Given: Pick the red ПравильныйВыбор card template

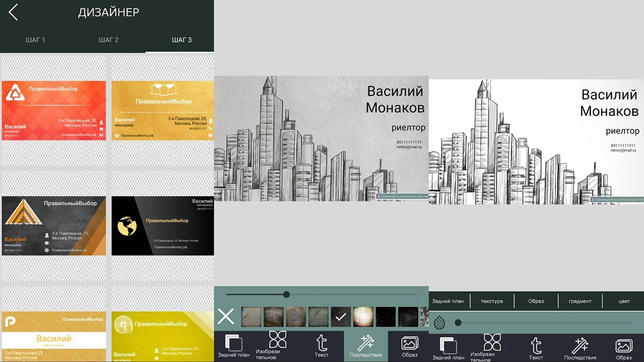Looking at the screenshot, I should pos(54,110).
